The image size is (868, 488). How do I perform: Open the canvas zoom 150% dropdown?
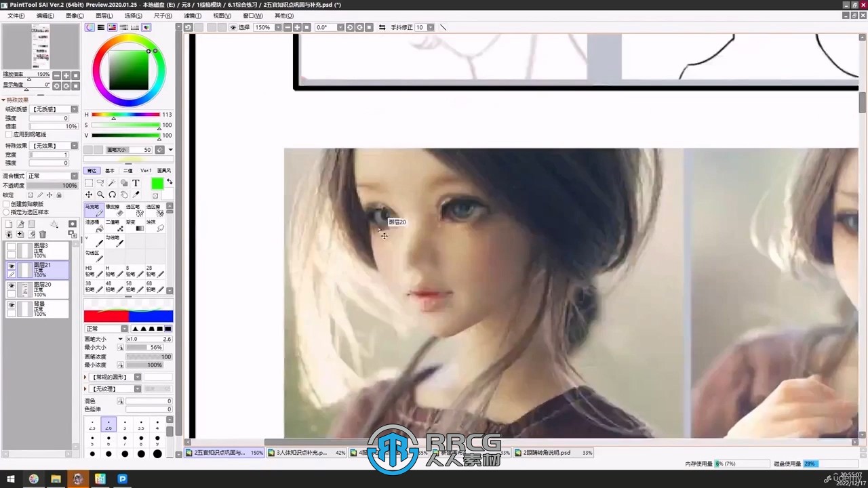pos(277,28)
